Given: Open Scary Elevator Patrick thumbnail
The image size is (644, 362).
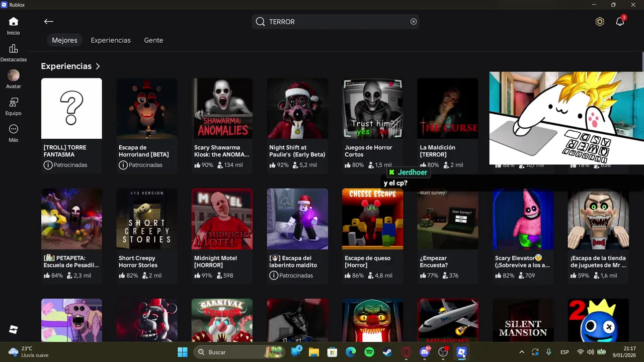Looking at the screenshot, I should (523, 219).
